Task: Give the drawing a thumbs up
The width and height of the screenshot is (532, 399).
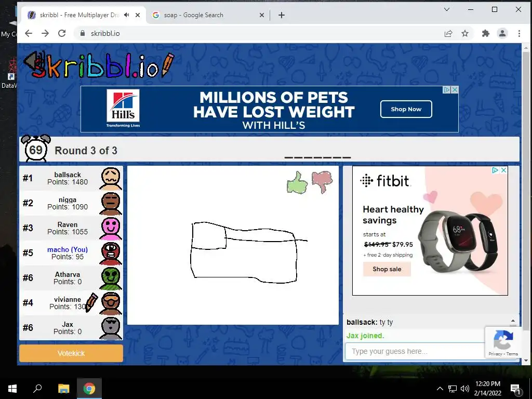Action: point(297,182)
